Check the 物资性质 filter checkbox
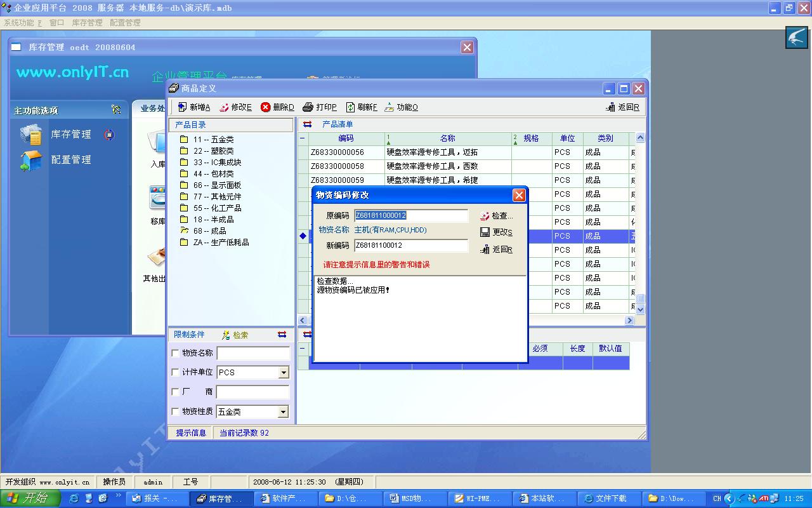 (x=176, y=411)
